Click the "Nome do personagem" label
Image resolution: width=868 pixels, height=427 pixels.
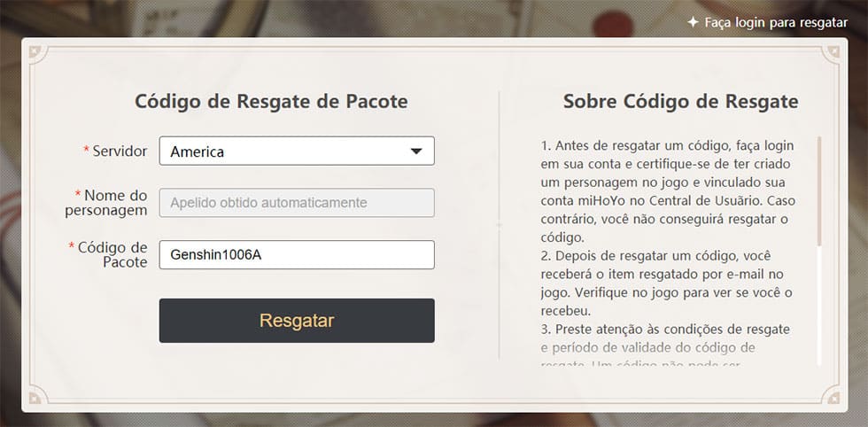pos(111,202)
